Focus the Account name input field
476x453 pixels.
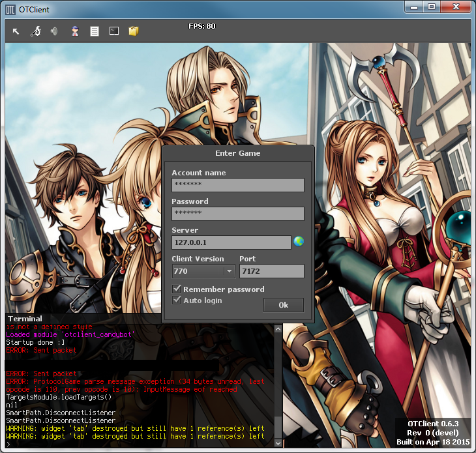click(238, 184)
